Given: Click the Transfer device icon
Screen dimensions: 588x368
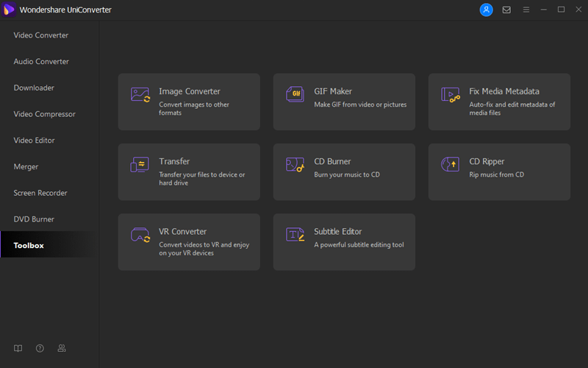Looking at the screenshot, I should point(140,165).
